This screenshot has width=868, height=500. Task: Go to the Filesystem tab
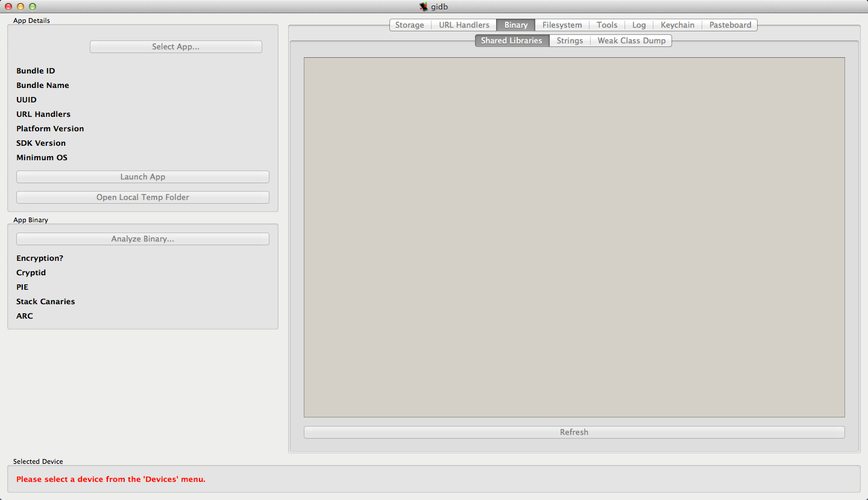pos(562,25)
